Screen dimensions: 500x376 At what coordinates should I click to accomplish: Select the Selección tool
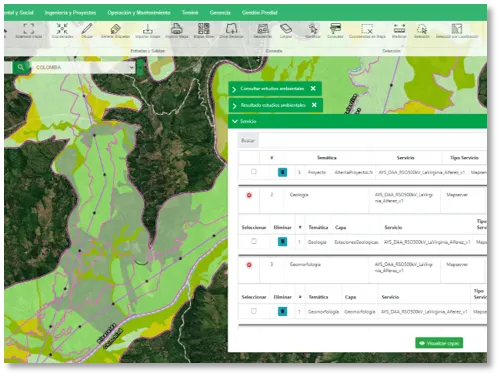click(422, 28)
